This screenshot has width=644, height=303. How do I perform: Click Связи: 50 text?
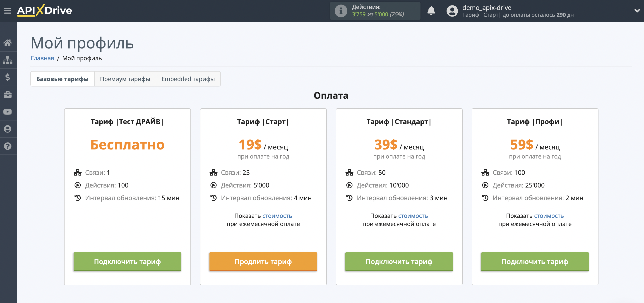(371, 173)
